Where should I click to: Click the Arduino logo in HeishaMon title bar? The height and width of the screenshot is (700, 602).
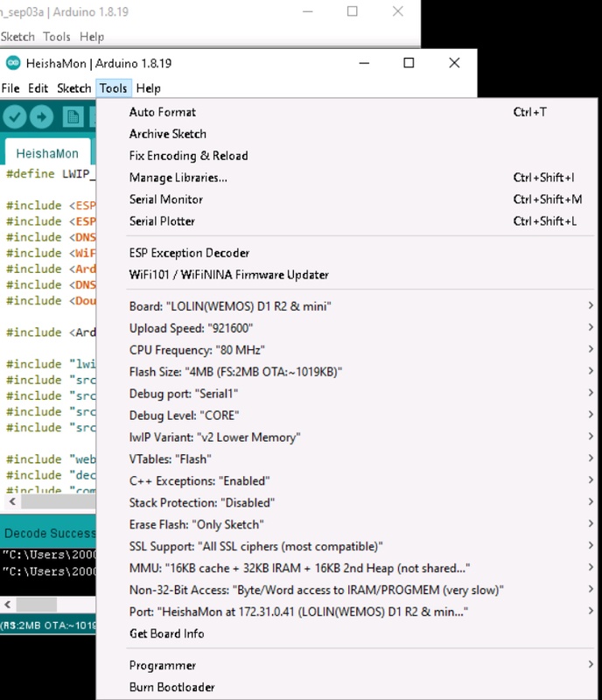tap(13, 63)
